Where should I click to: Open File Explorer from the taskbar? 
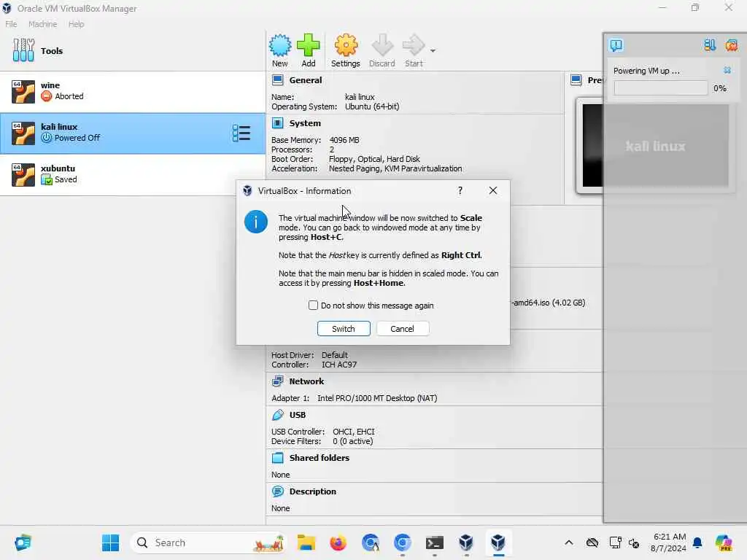coord(306,542)
